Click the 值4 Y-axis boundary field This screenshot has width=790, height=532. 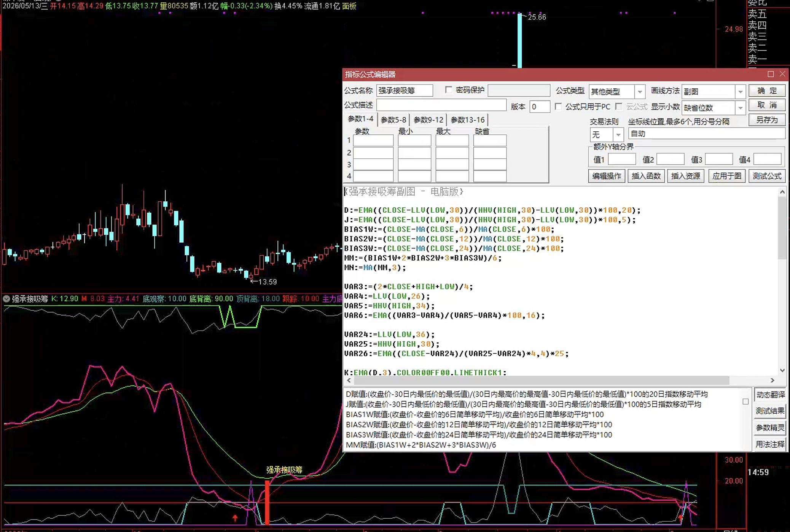pyautogui.click(x=768, y=159)
